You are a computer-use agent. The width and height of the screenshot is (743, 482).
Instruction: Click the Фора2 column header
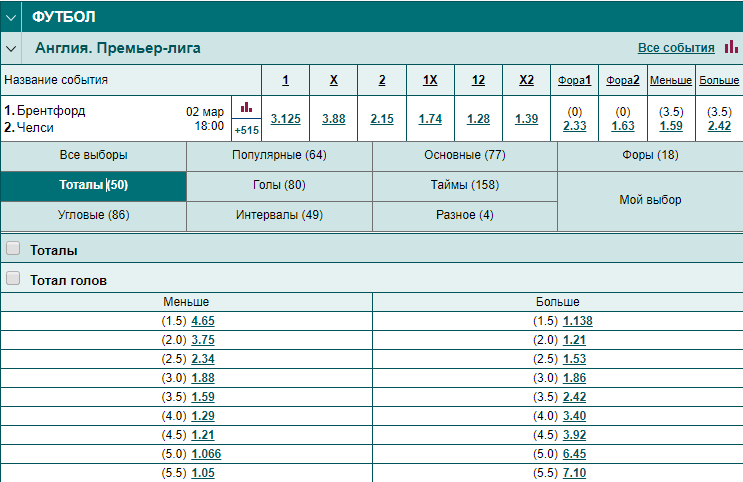point(623,81)
